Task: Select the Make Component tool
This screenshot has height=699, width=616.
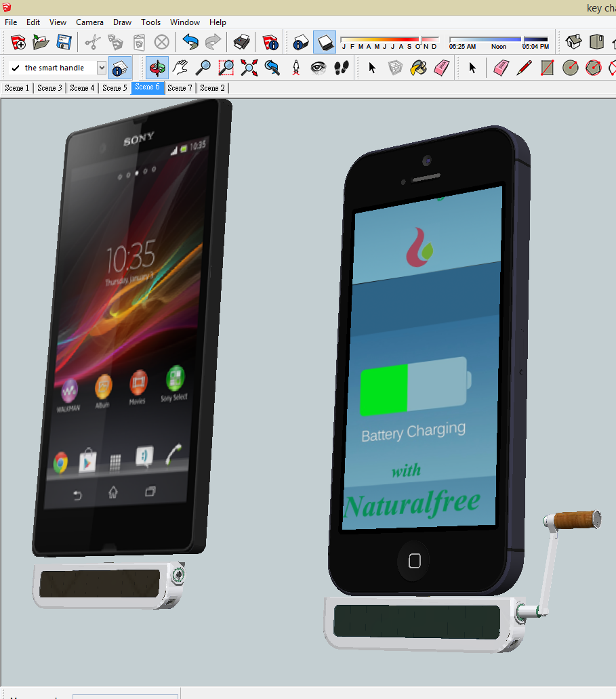Action: point(395,68)
